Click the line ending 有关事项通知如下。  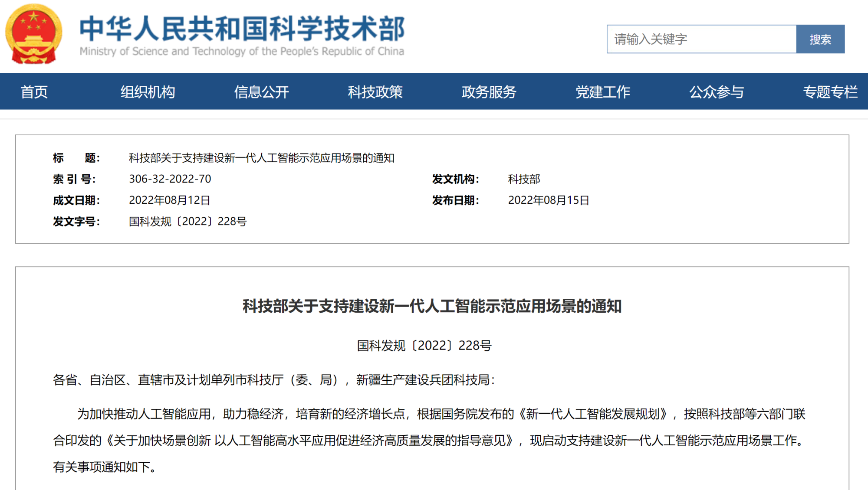coord(105,467)
